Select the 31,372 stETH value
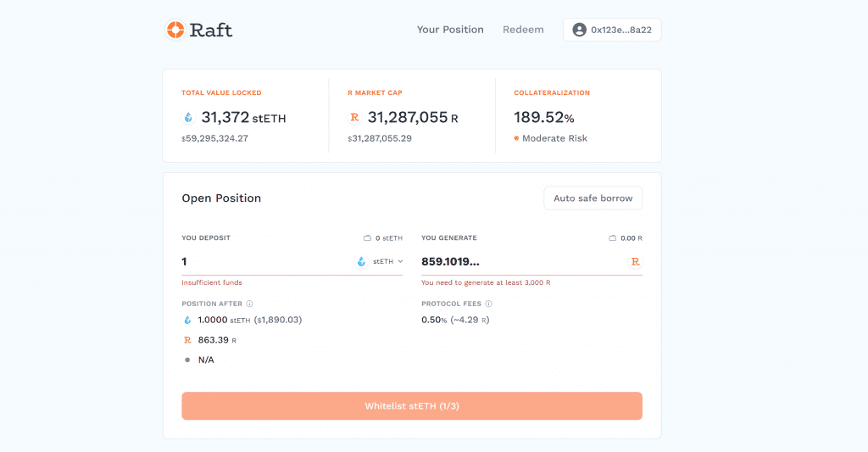 click(x=243, y=117)
